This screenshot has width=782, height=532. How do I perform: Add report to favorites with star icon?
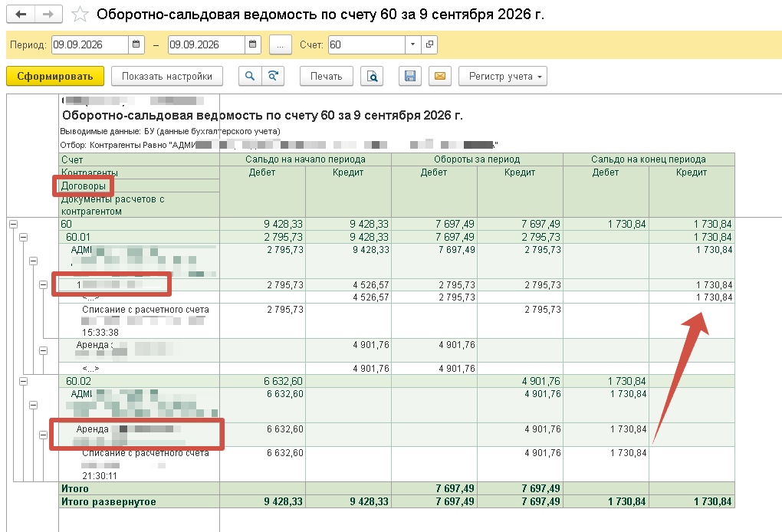[x=80, y=14]
